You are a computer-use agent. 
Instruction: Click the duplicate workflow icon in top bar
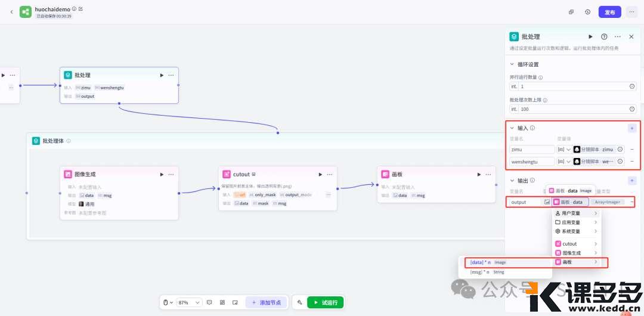571,12
